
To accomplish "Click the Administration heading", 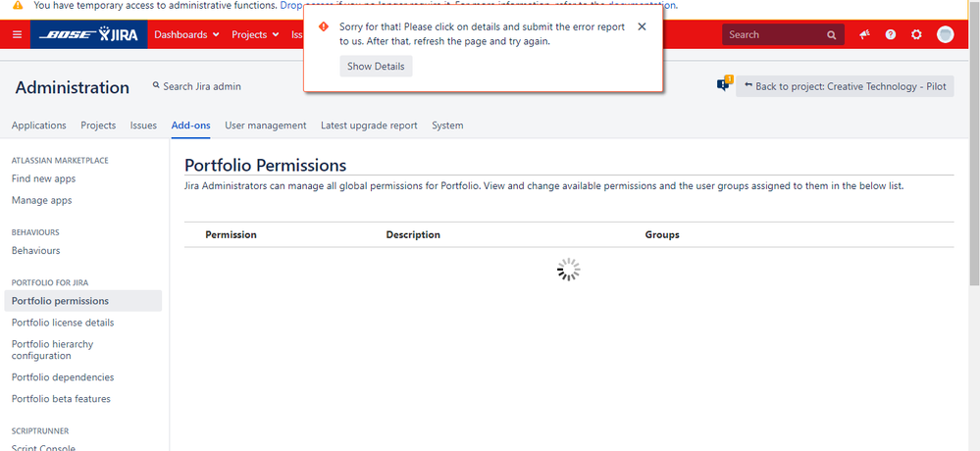I will pos(72,87).
